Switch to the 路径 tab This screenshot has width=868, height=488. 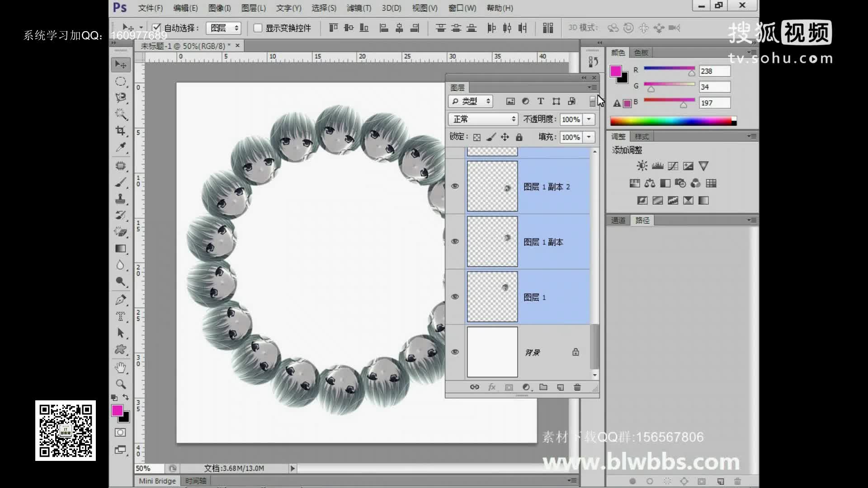pos(642,220)
